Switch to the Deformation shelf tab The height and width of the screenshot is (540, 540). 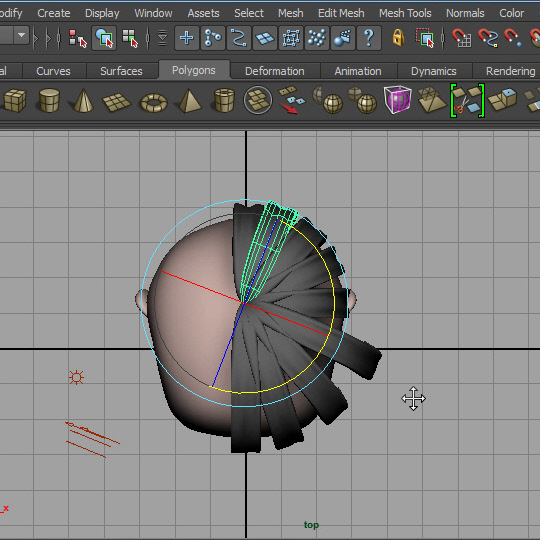pos(274,71)
